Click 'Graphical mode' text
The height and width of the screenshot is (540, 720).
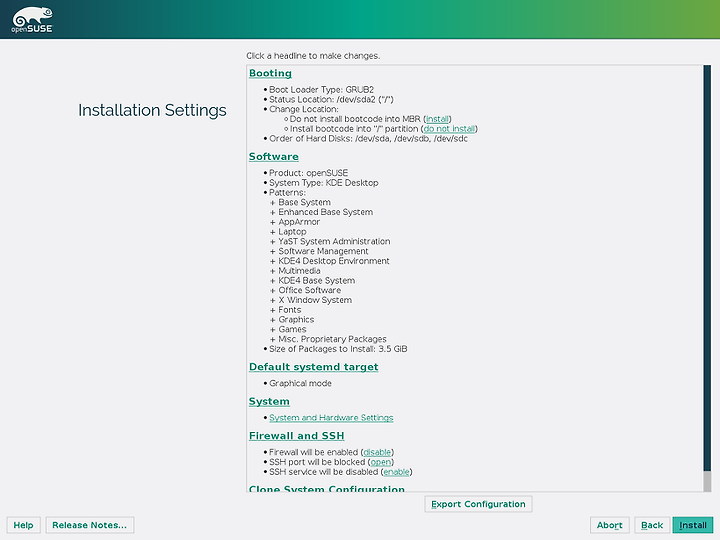point(300,383)
